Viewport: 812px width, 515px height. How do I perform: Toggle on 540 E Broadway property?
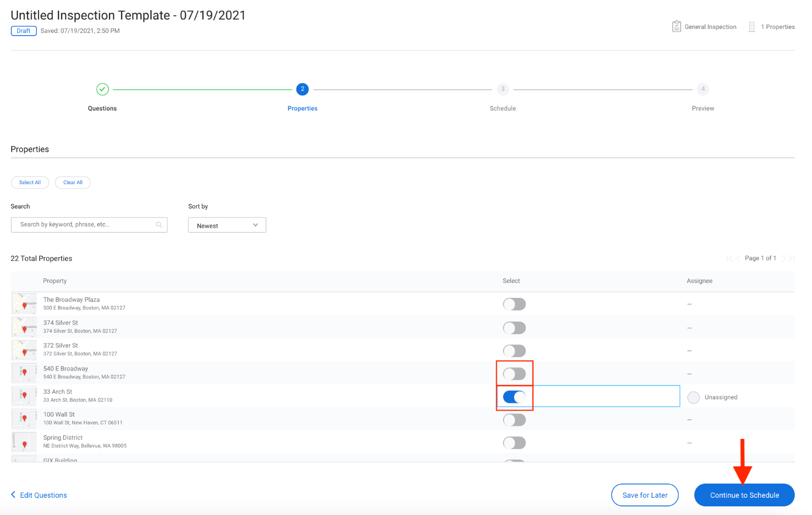pos(514,374)
